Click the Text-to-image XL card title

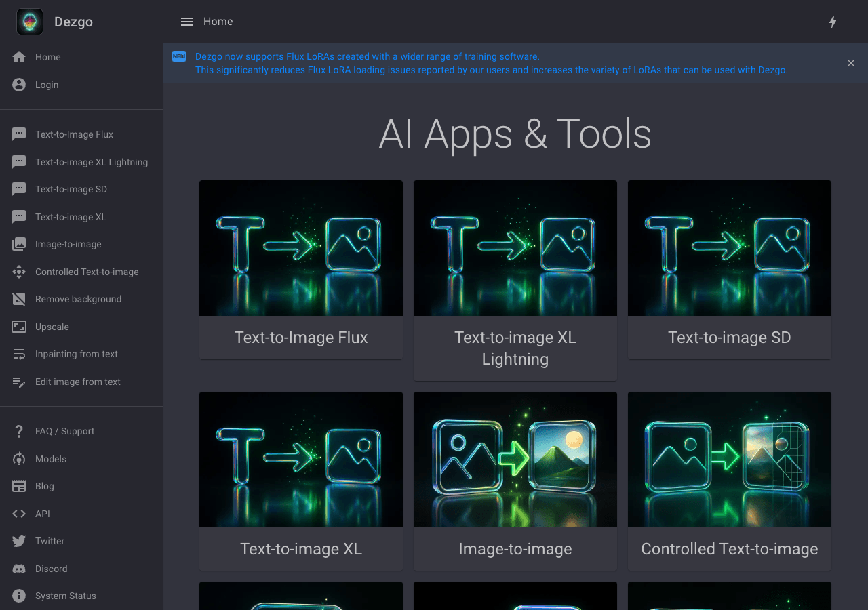(301, 549)
